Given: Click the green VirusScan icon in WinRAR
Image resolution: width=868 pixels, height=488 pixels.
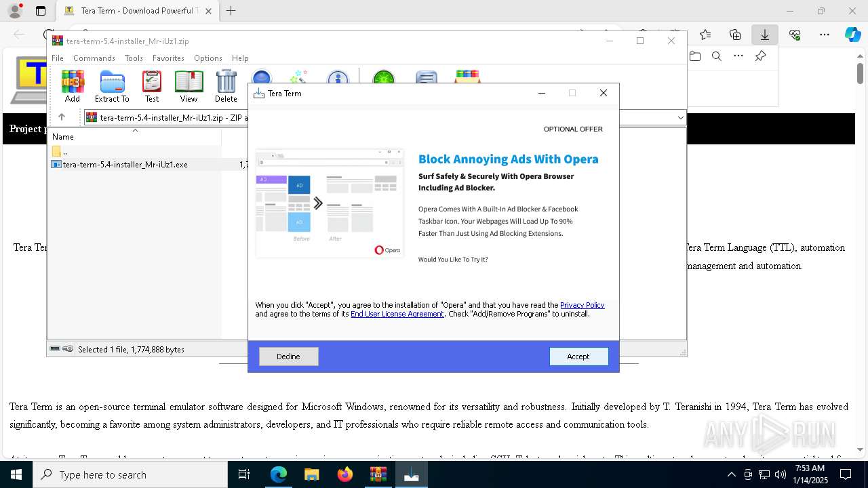Looking at the screenshot, I should (x=384, y=77).
